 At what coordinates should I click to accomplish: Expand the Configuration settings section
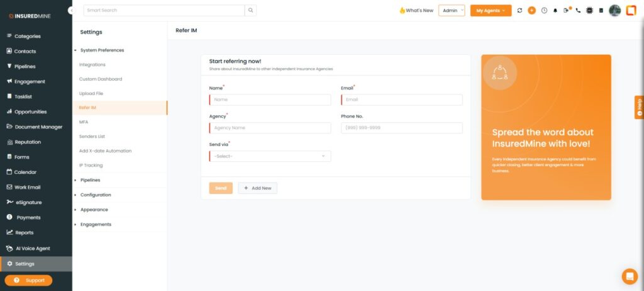(96, 195)
